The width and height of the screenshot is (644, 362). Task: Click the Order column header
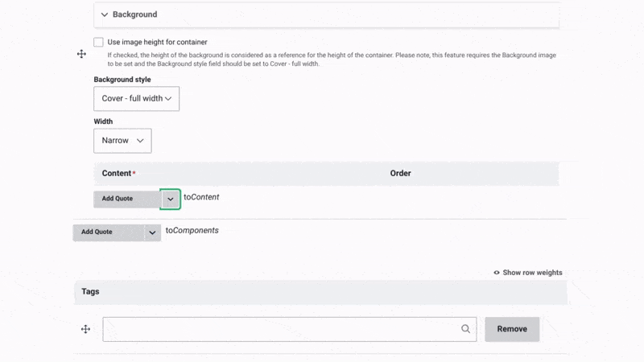point(400,173)
